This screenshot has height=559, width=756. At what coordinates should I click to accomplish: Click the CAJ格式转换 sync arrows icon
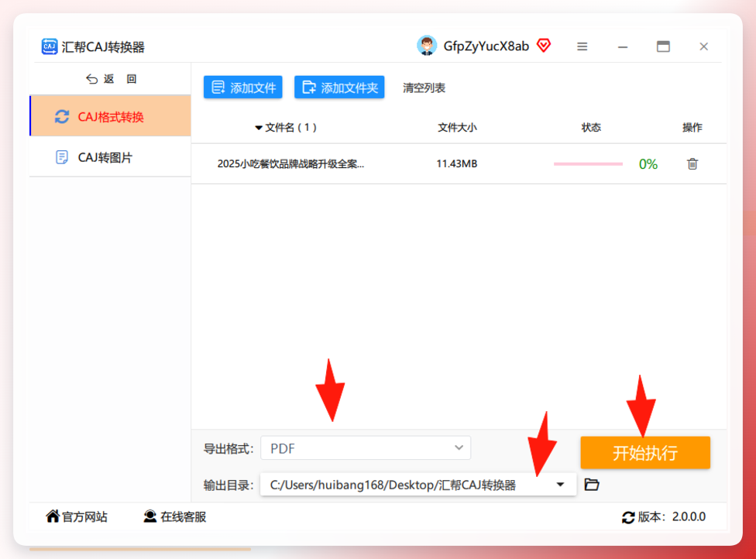coord(62,117)
